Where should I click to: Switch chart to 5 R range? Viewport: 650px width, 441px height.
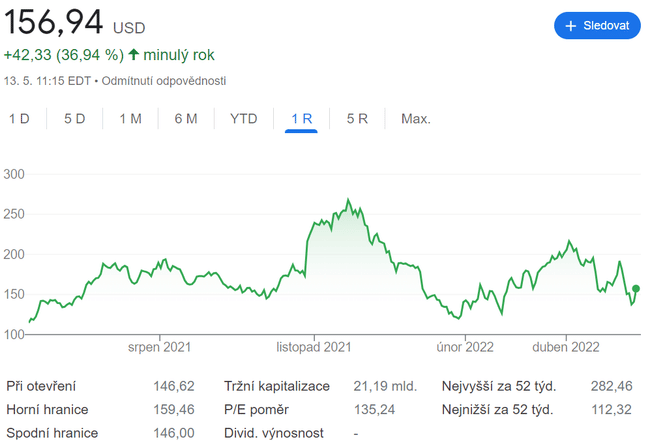[357, 119]
